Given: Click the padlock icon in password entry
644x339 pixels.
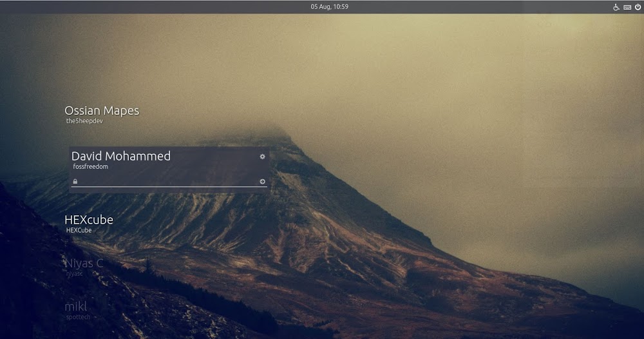Looking at the screenshot, I should [75, 182].
